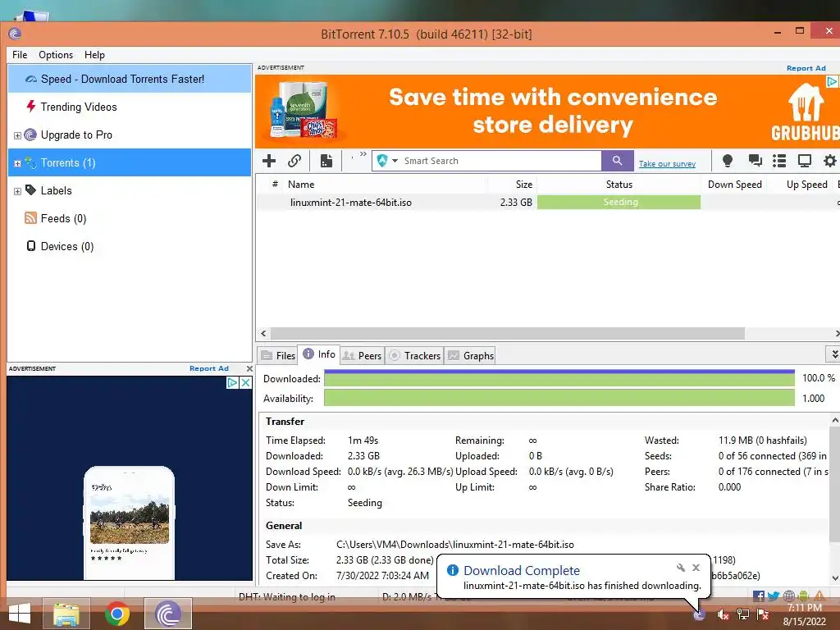Close the left sidebar advertisement

pyautogui.click(x=249, y=368)
